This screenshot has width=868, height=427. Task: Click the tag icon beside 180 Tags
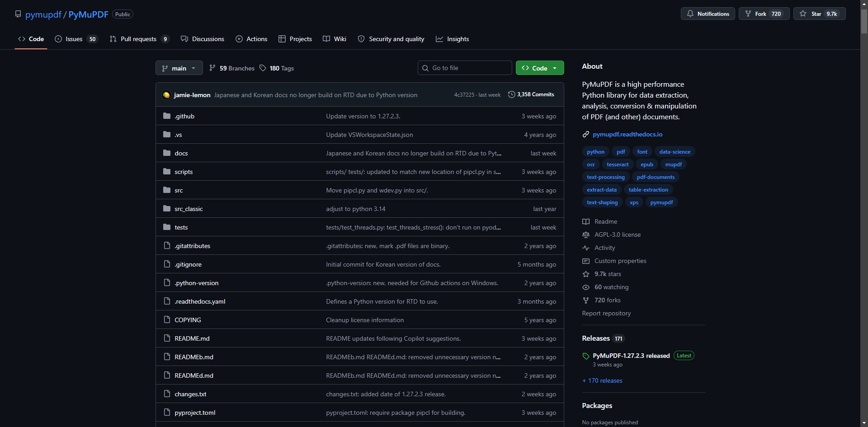click(263, 68)
